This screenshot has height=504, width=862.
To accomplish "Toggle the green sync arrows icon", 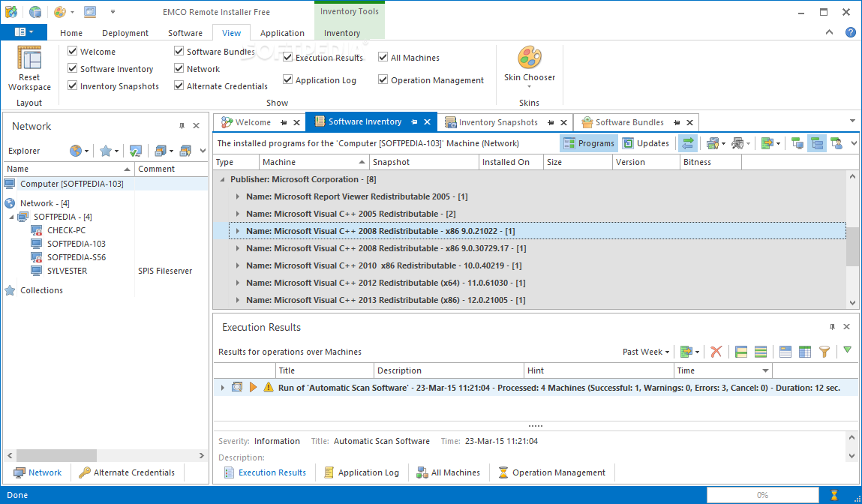I will pyautogui.click(x=687, y=143).
